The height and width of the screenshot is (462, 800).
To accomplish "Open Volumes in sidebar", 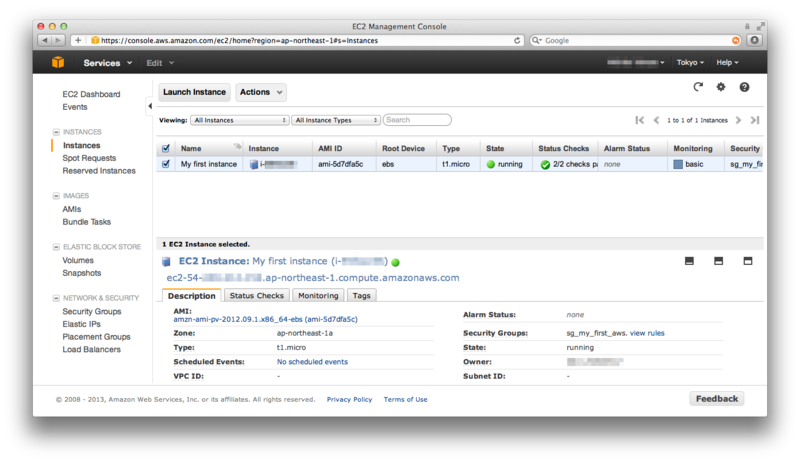I will point(78,260).
